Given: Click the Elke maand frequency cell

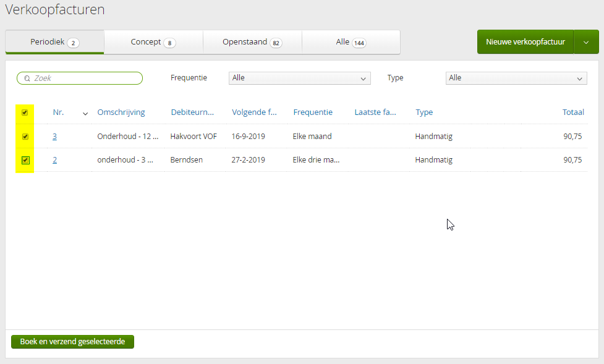Looking at the screenshot, I should [x=312, y=137].
